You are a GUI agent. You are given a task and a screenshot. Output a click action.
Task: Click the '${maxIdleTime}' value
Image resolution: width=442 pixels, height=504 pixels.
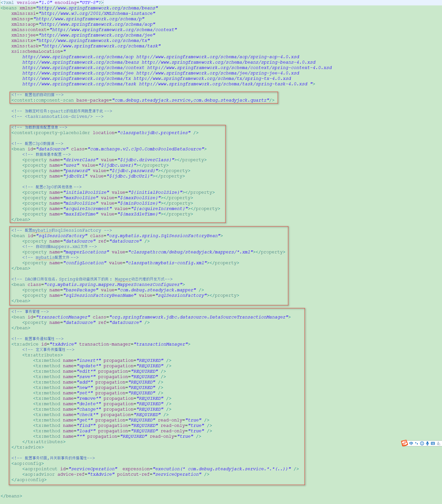139,214
